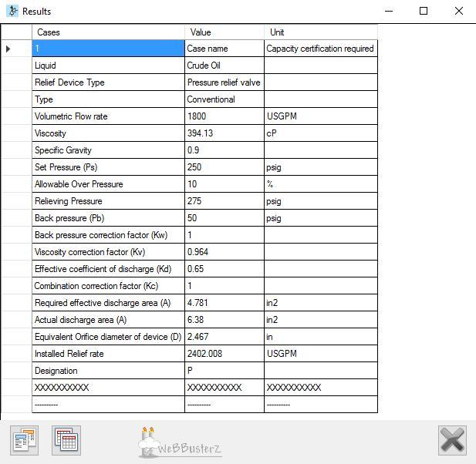Select the 'Conventional' value cell
476x464 pixels.
[224, 99]
